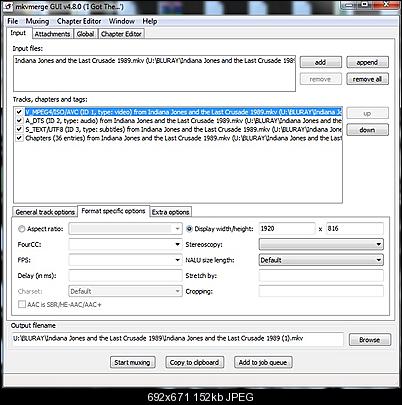
Task: Select the Indiana Jones mkv input file entry
Action: tap(154, 61)
